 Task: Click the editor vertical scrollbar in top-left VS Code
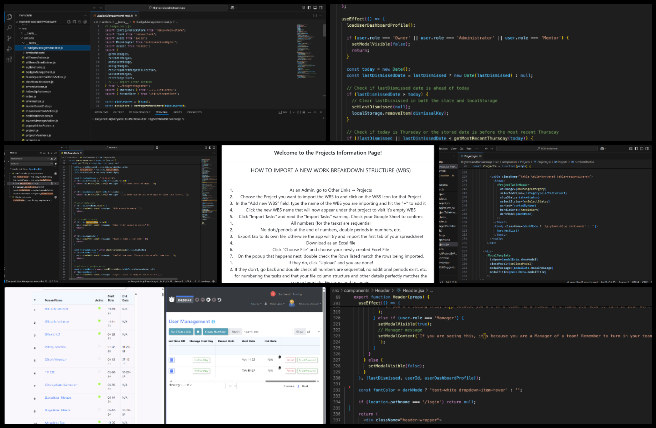point(324,30)
